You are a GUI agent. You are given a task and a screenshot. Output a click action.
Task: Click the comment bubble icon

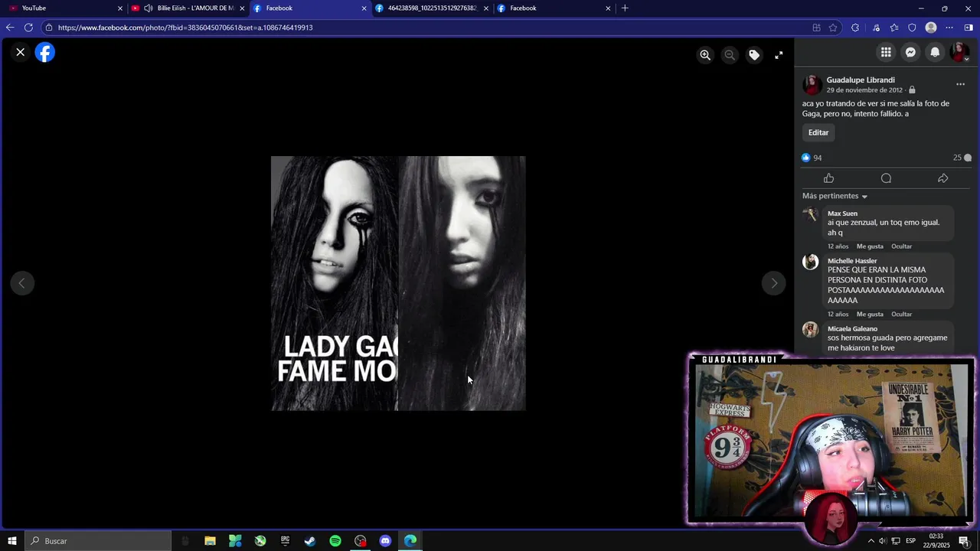point(886,178)
